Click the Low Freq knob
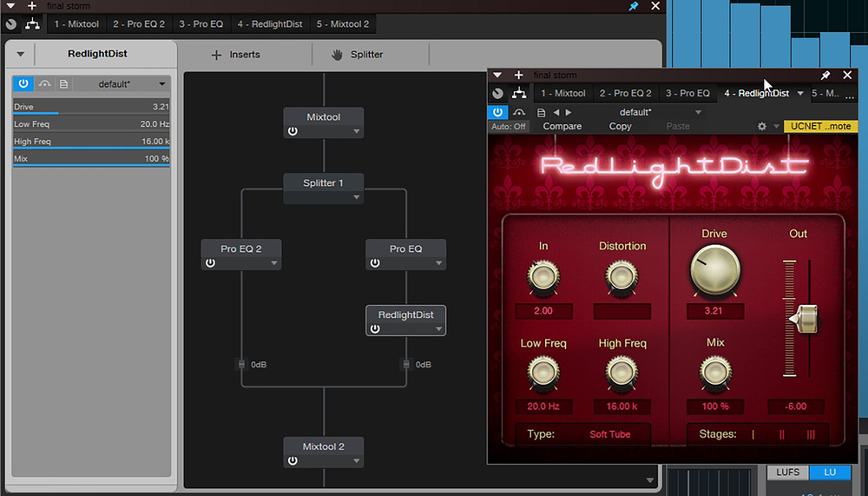Viewport: 868px width, 496px height. coord(543,372)
